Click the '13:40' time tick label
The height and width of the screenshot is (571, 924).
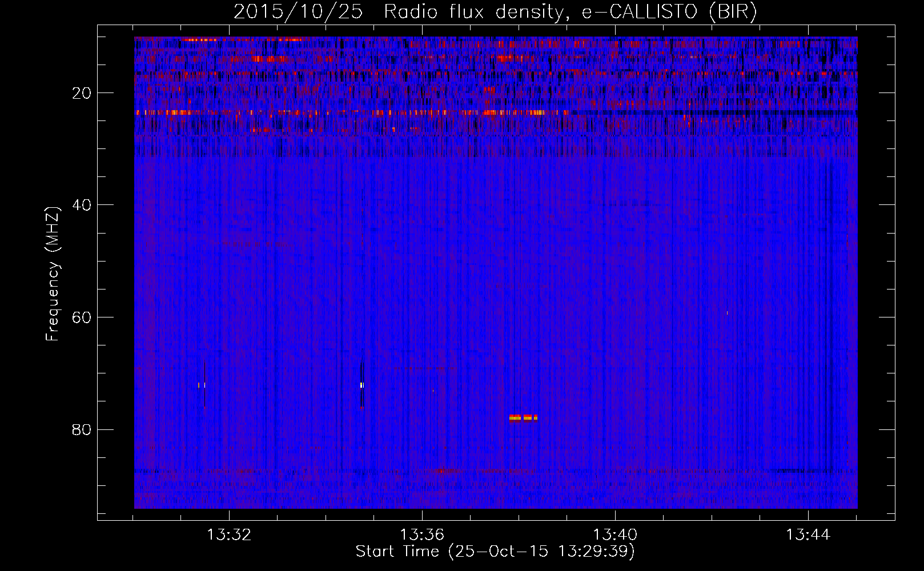[x=615, y=535]
